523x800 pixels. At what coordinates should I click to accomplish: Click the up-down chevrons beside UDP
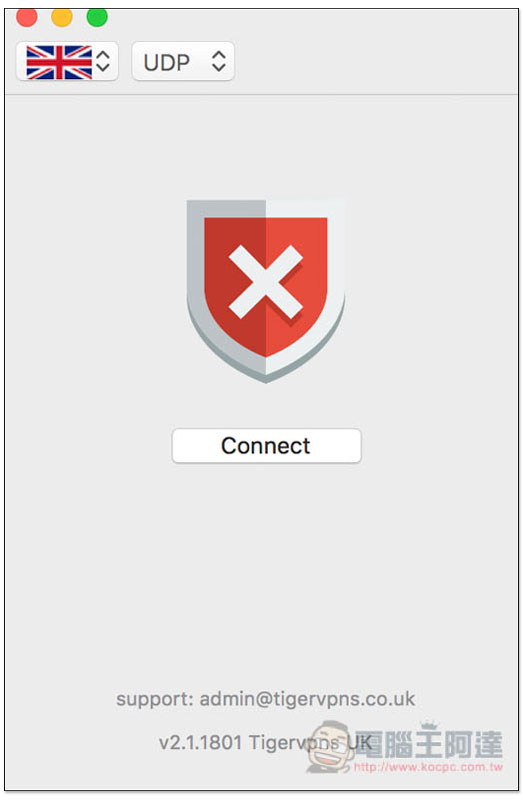pos(219,62)
